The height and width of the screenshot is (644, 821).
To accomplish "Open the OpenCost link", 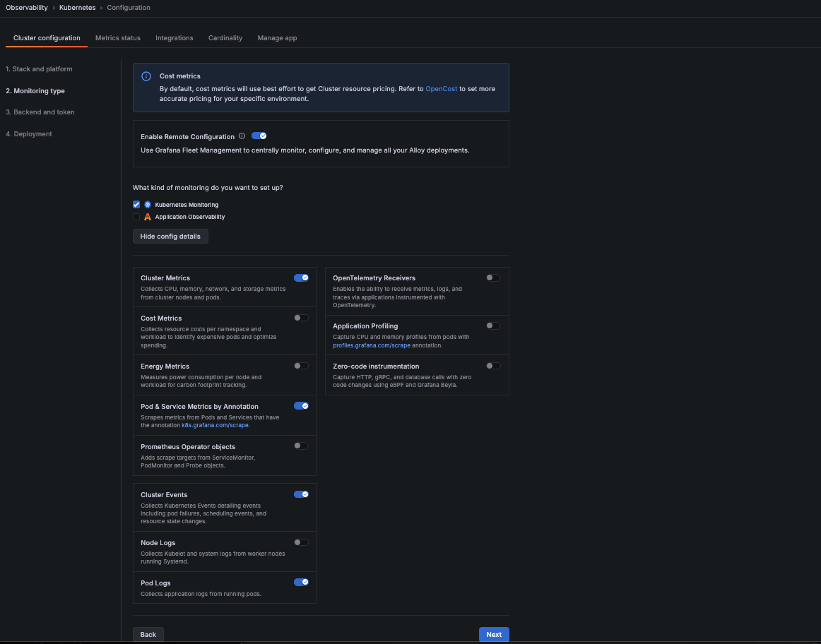I will click(x=441, y=89).
